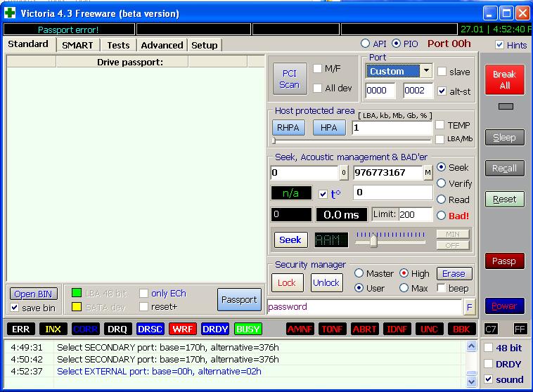This screenshot has width=533, height=392.
Task: Click the WRF status indicator
Action: pos(183,329)
